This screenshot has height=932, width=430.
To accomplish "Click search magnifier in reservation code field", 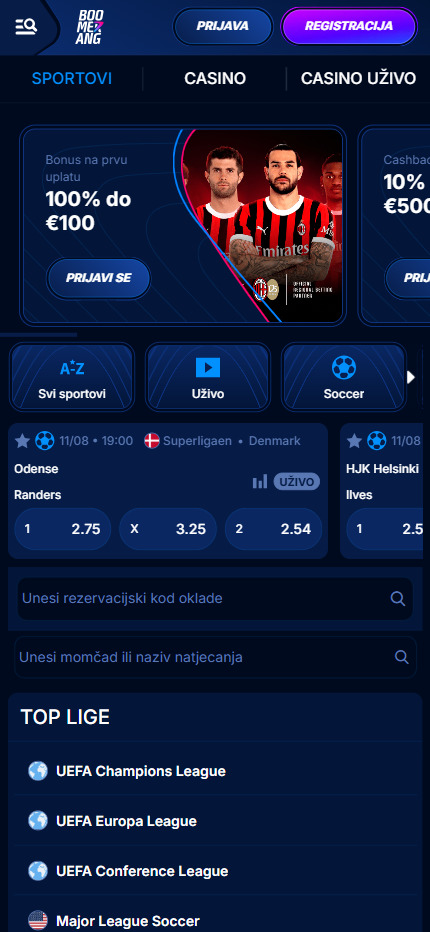I will click(397, 599).
